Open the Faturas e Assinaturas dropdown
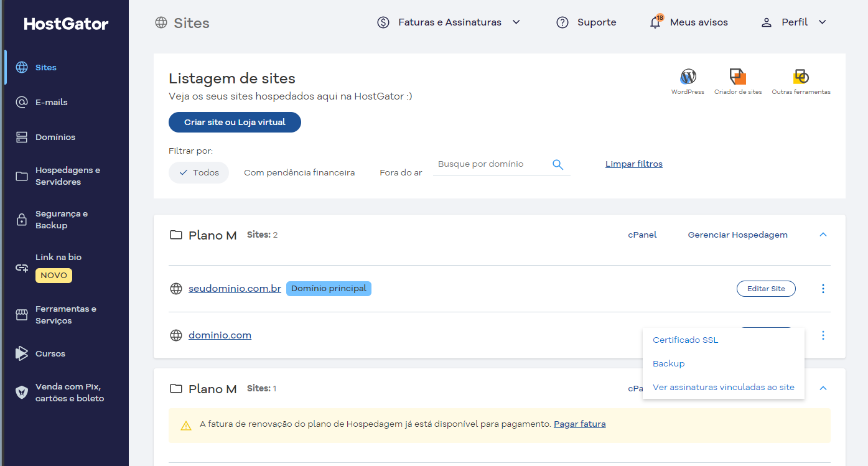Screen dimensions: 868x466 [449, 22]
